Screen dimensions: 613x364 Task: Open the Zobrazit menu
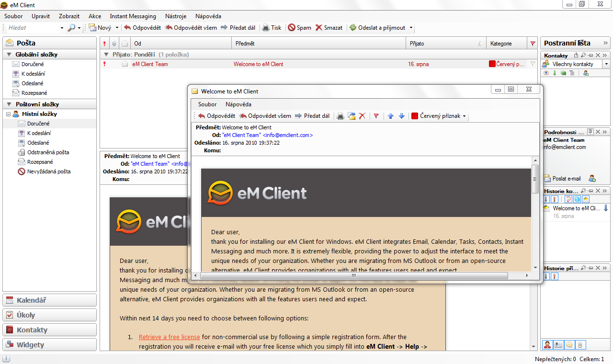(69, 16)
